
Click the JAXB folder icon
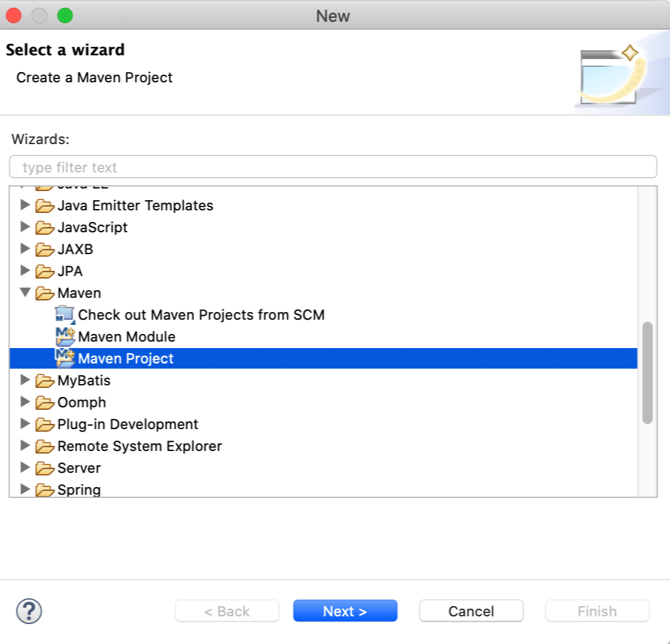[45, 250]
